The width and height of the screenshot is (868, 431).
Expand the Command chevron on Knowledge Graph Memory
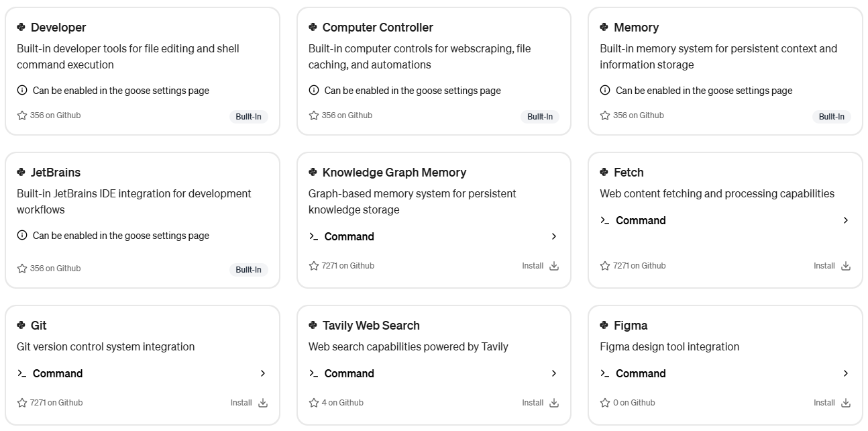pyautogui.click(x=554, y=236)
